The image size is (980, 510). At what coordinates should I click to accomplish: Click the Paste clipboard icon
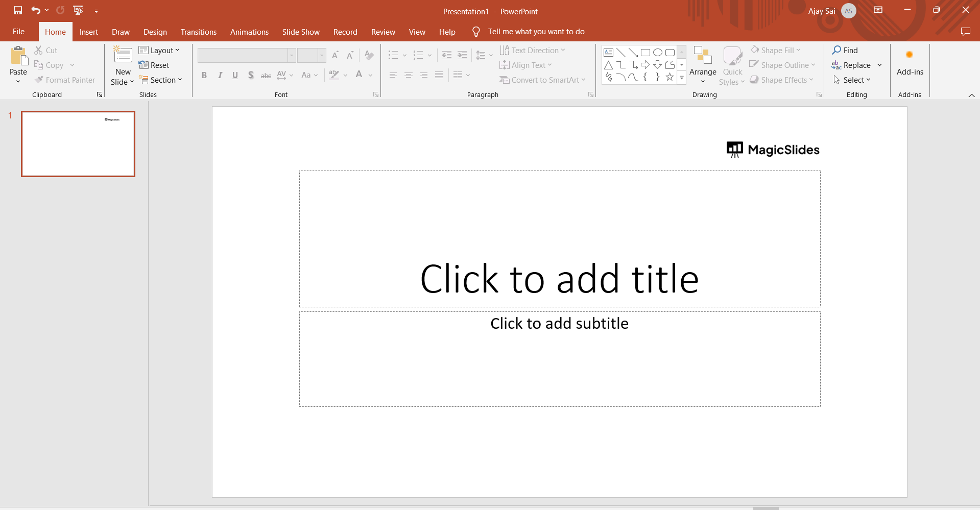19,56
